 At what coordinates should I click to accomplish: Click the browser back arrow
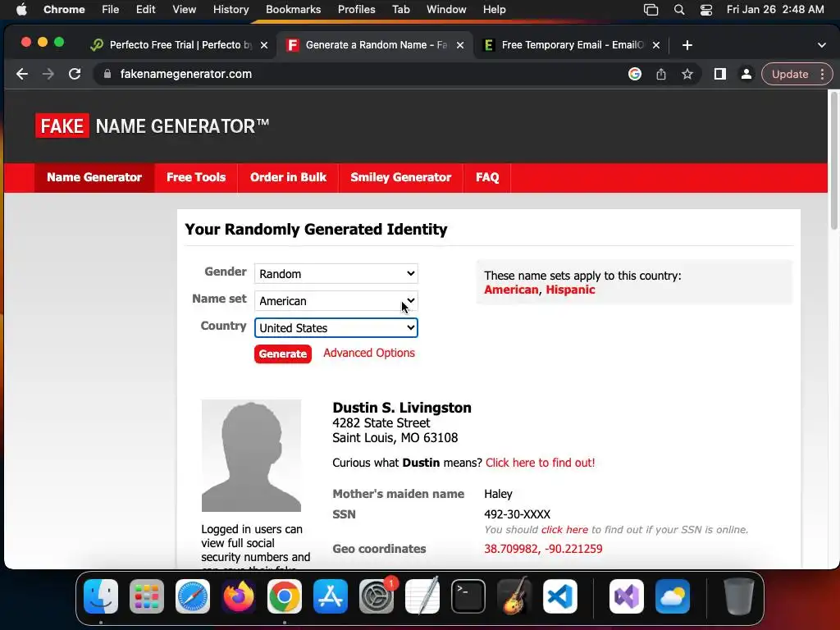21,74
